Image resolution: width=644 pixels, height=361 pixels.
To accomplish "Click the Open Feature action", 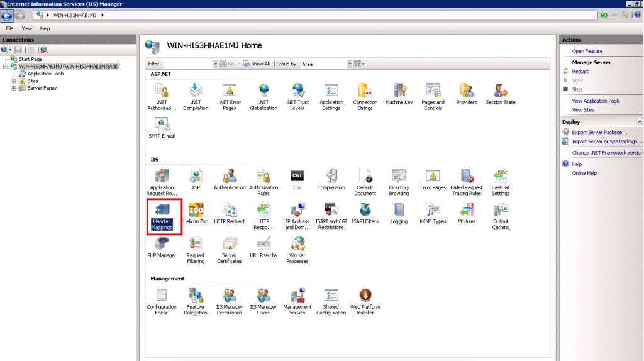I will point(587,52).
